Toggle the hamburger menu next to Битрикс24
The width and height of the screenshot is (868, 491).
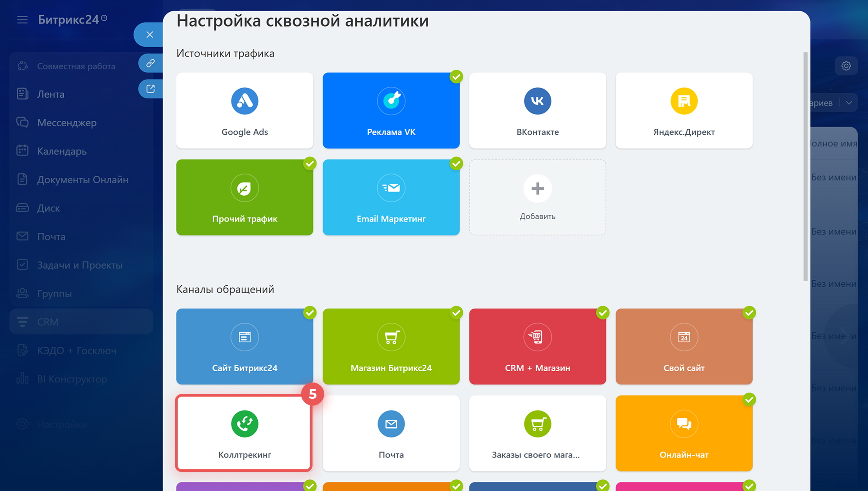pyautogui.click(x=22, y=19)
